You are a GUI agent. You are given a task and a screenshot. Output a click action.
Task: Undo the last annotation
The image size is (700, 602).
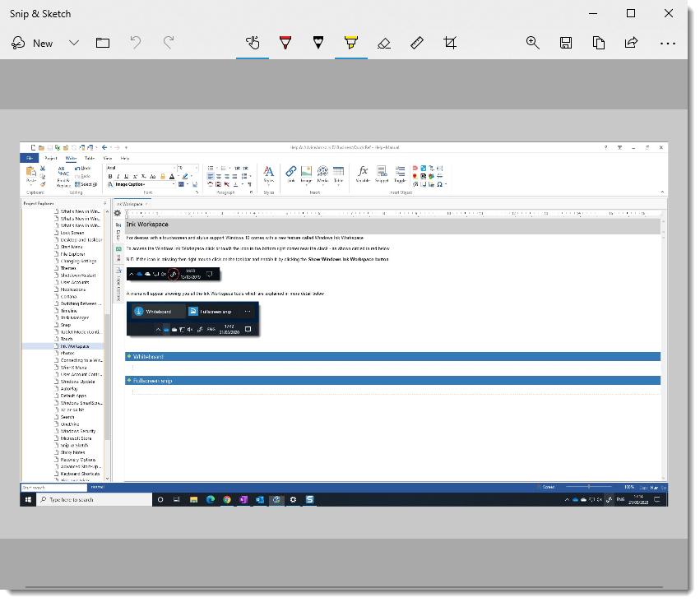tap(136, 43)
